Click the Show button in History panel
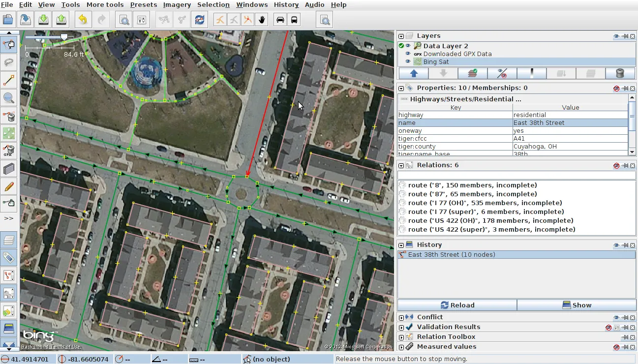638x364 pixels. tap(577, 304)
